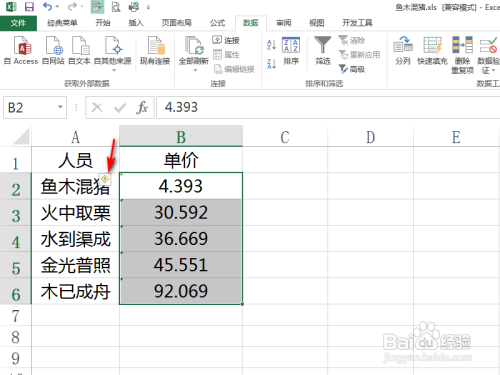Viewport: 500px width, 375px height.
Task: Import data from Access
Action: 21,50
